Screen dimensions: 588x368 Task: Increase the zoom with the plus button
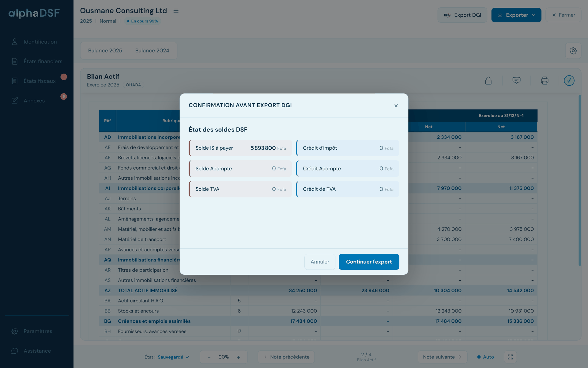click(x=238, y=357)
